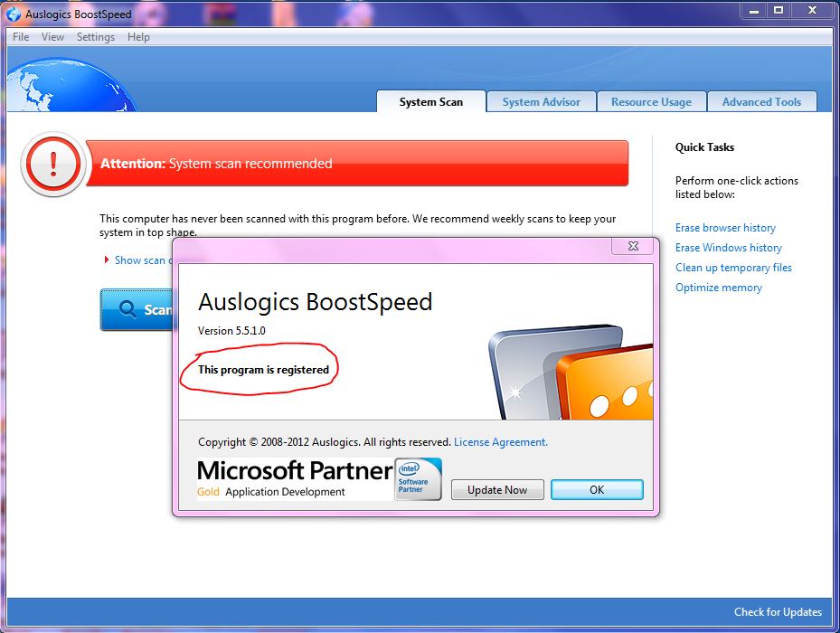Image resolution: width=840 pixels, height=633 pixels.
Task: Switch to the System Scan tab
Action: (431, 102)
